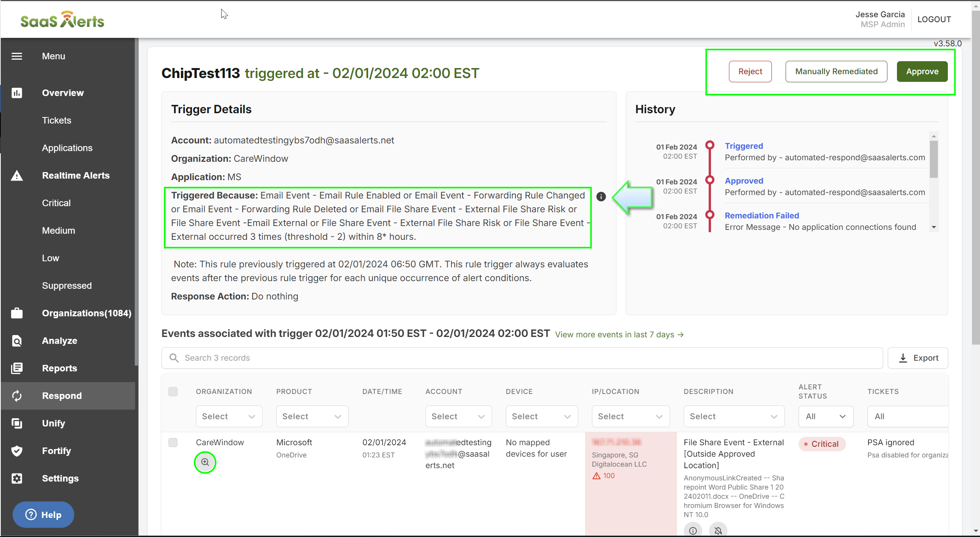
Task: Click the Settings gear icon
Action: coord(17,478)
